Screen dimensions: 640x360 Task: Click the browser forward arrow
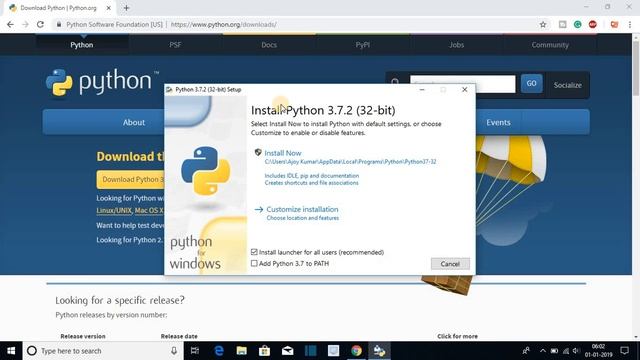coord(25,24)
